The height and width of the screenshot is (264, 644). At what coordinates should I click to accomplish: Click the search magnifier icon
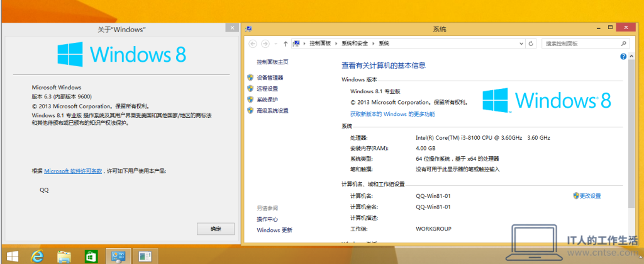tap(623, 43)
